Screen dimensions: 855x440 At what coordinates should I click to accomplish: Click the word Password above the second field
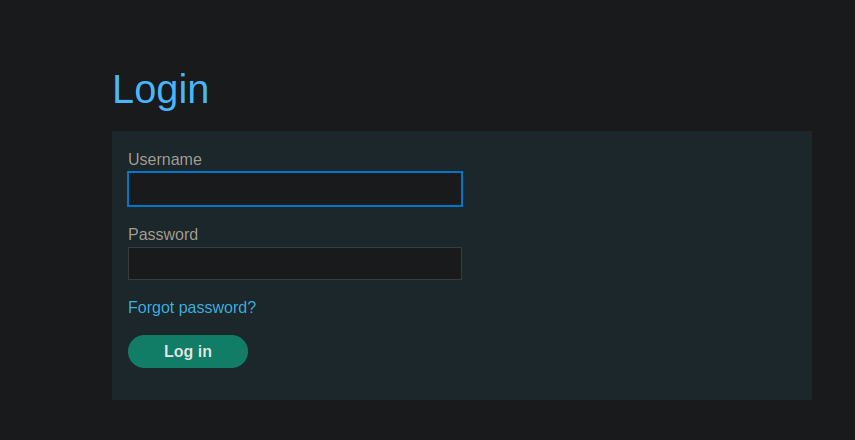[163, 235]
